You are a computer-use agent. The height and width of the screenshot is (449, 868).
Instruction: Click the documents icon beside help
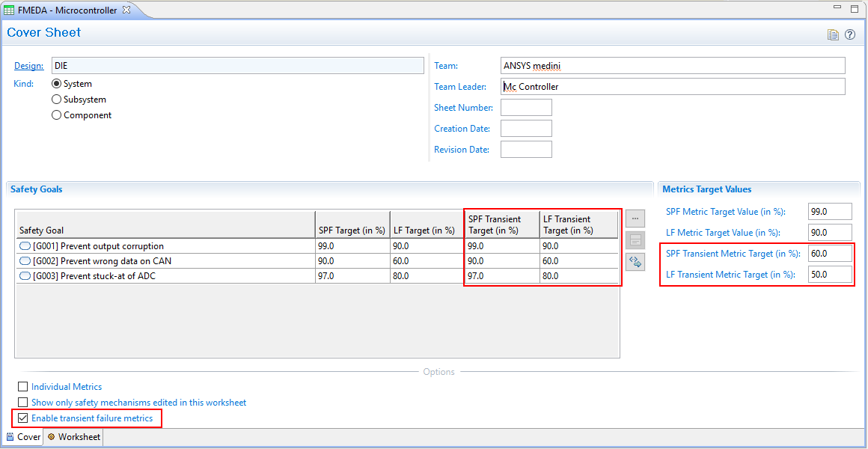[x=833, y=34]
